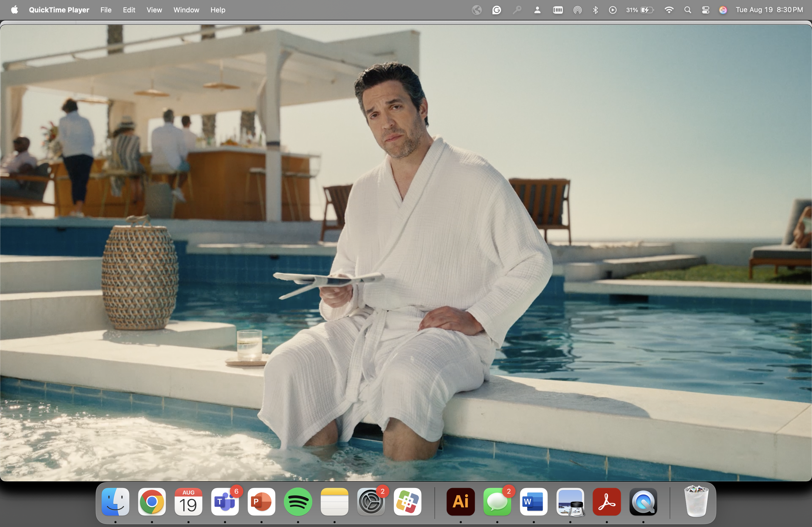812x527 pixels.
Task: Click the Spotlight search icon
Action: tap(688, 10)
